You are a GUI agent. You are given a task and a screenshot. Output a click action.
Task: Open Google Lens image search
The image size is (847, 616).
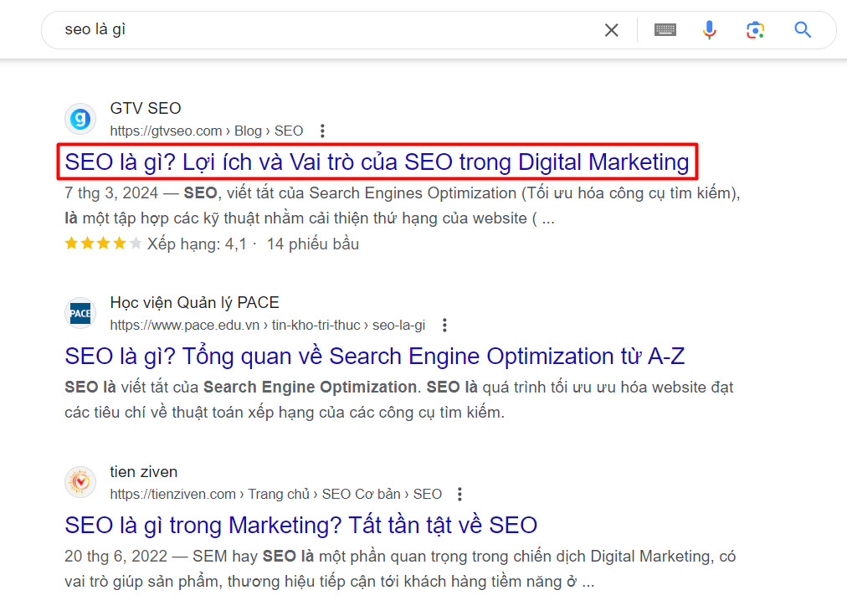[x=756, y=30]
